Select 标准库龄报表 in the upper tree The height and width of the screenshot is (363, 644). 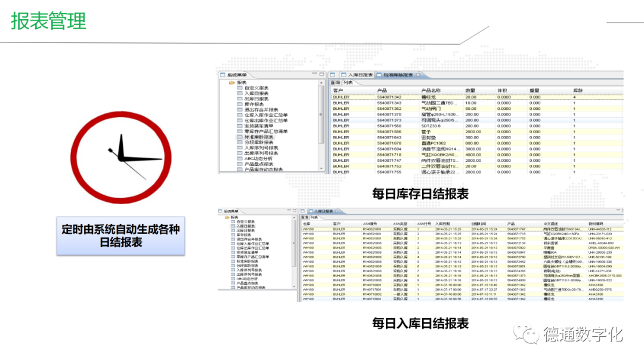click(x=258, y=137)
